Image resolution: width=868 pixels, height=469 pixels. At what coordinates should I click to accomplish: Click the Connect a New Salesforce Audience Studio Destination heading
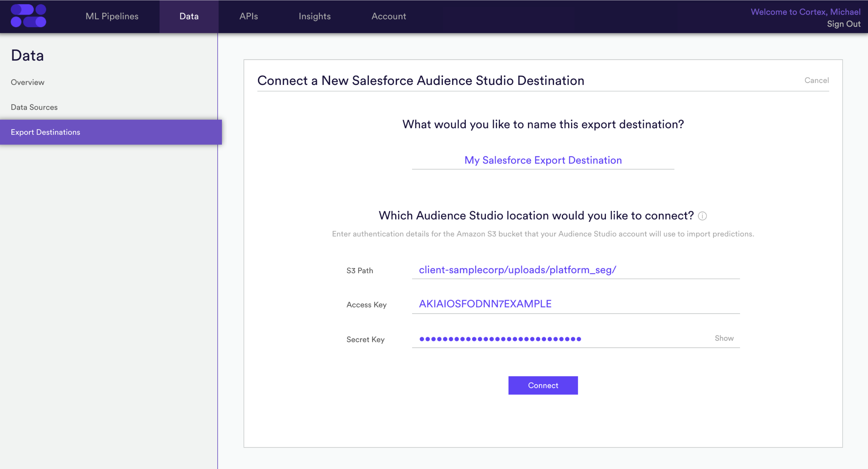point(420,81)
